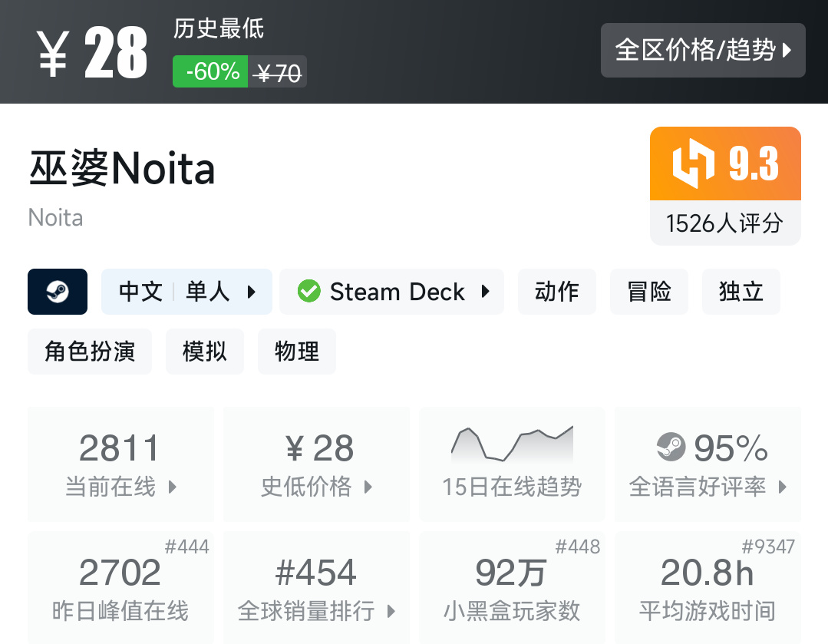This screenshot has width=828, height=644.
Task: Click the green -60% discount badge
Action: pos(210,72)
